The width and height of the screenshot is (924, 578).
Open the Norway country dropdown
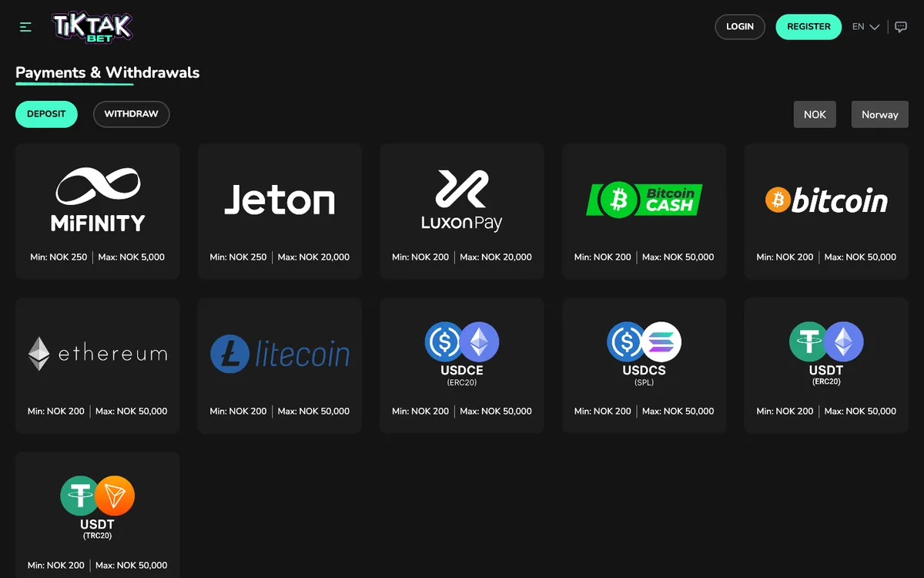(880, 114)
